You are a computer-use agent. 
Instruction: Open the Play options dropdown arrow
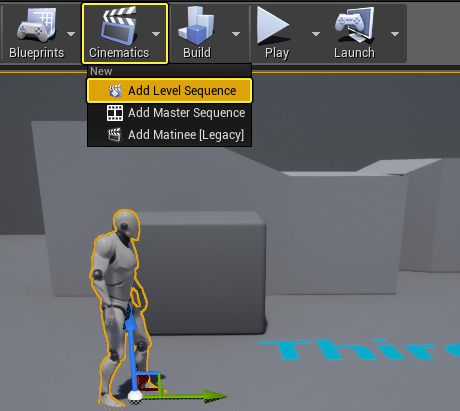(x=316, y=34)
